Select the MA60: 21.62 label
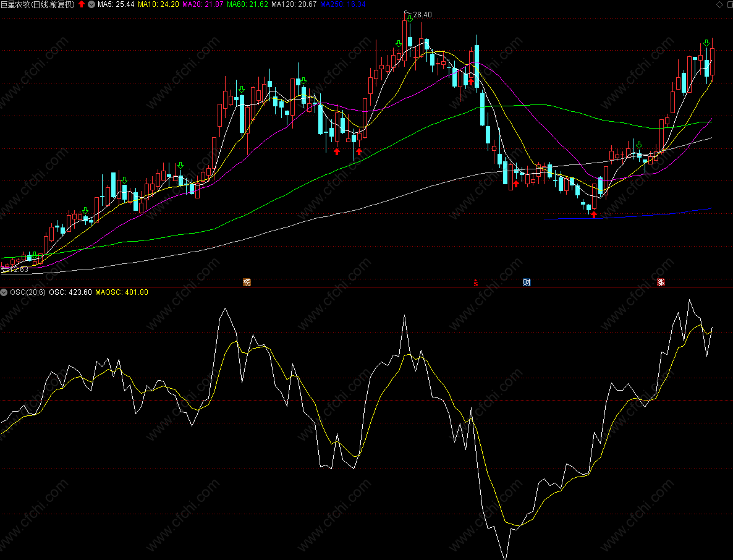733x560 pixels. tap(247, 4)
